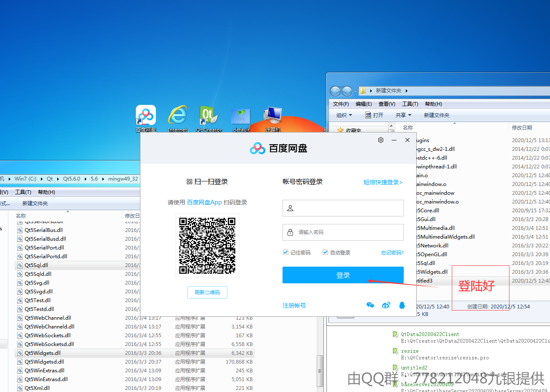Click 打开 button in right explorer toolbar

pos(374,115)
